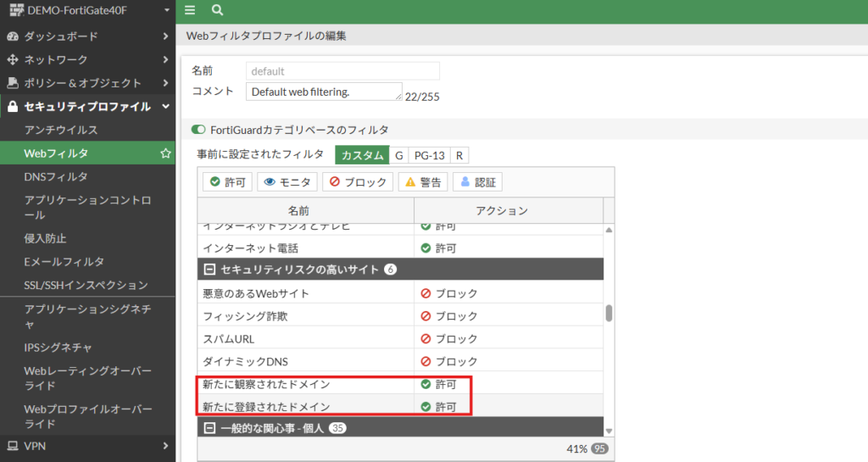Screen dimensions: 868x462
Task: Select the スパムURL row
Action: pyautogui.click(x=400, y=338)
